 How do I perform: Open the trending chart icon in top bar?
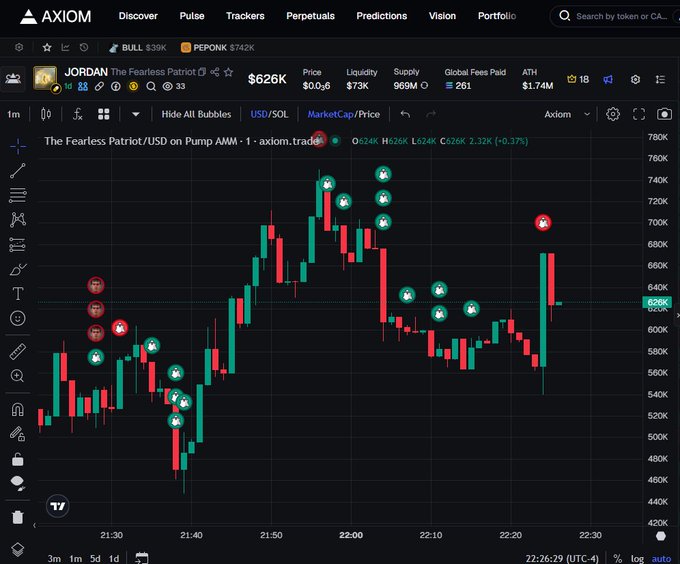[x=65, y=47]
